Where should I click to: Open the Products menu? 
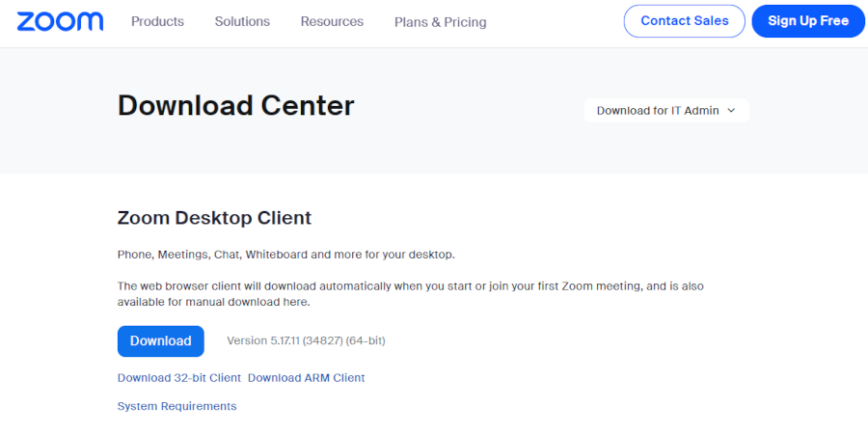pos(157,21)
